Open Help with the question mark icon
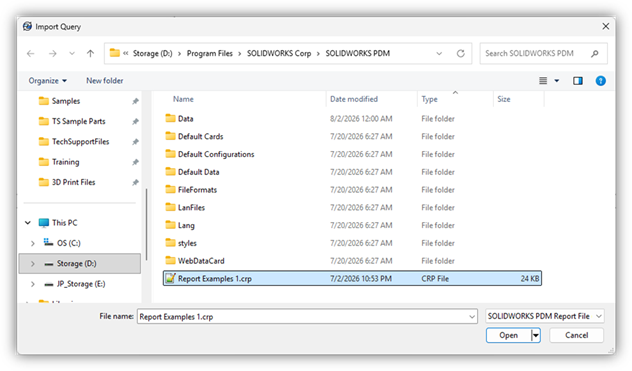632x371 pixels. point(601,81)
